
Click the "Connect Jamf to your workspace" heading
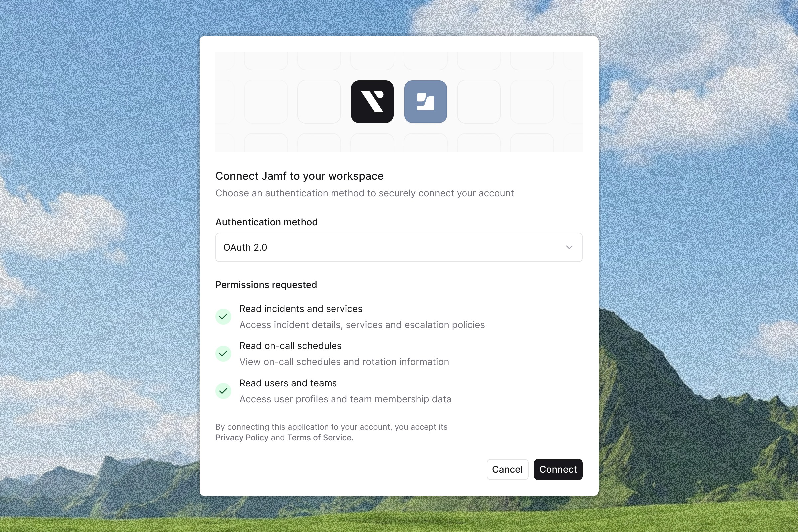click(x=300, y=176)
